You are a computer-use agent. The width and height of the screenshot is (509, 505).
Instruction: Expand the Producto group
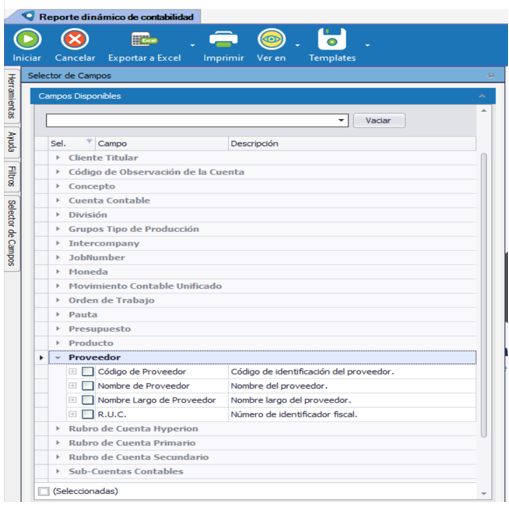[x=58, y=343]
